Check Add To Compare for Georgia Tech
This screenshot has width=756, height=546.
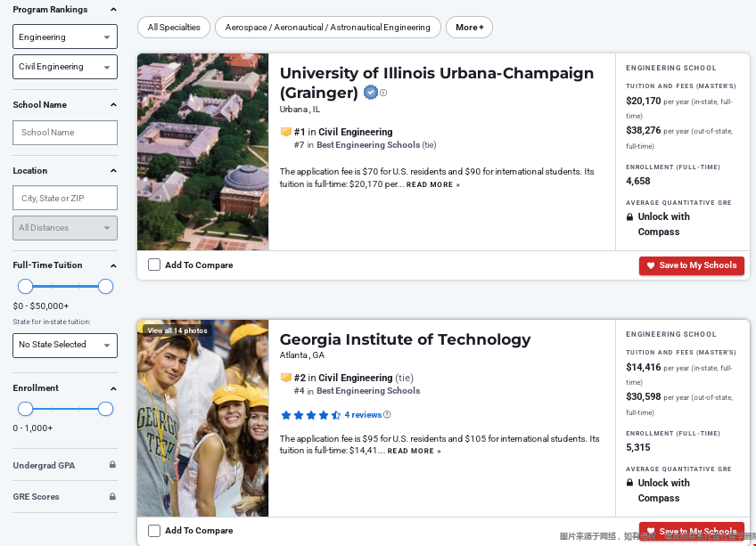click(154, 531)
